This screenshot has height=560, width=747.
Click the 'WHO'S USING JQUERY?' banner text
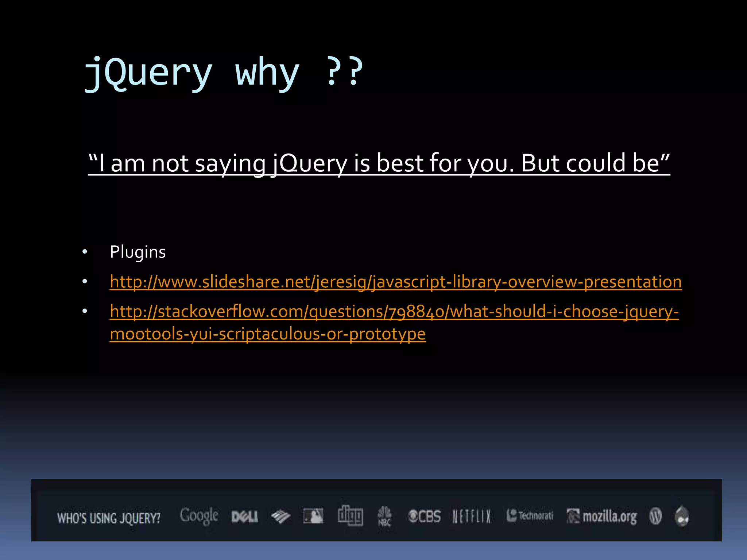(109, 518)
